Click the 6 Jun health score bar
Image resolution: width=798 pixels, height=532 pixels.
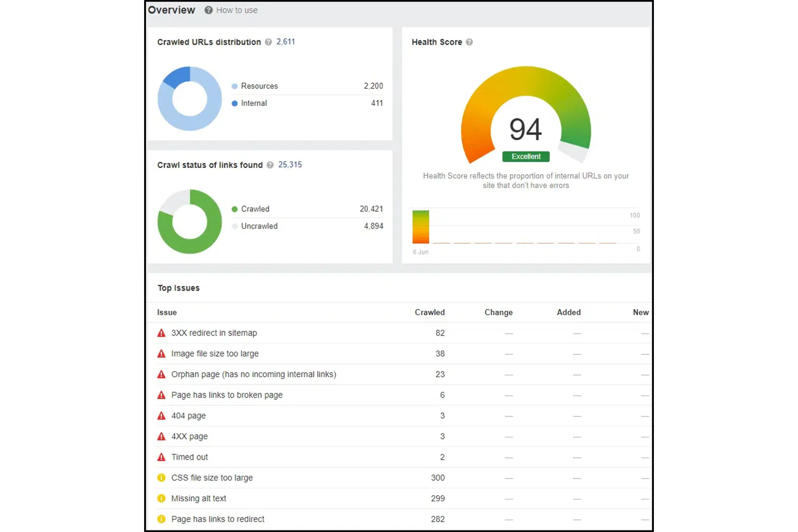tap(421, 227)
